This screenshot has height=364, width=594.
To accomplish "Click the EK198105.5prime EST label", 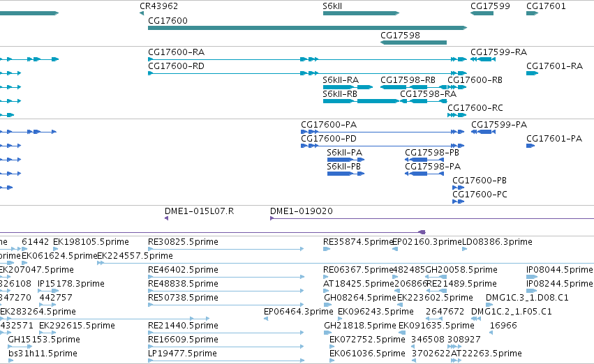I will click(x=91, y=242).
